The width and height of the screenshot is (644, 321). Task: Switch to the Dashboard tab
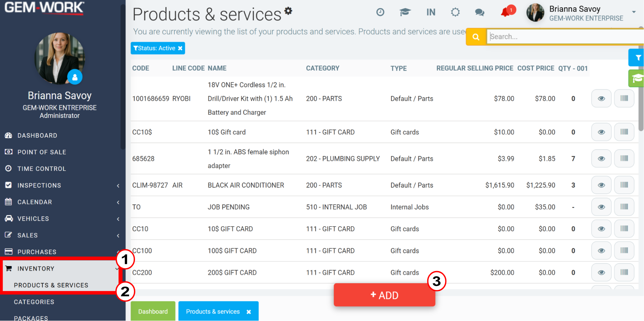coord(153,311)
